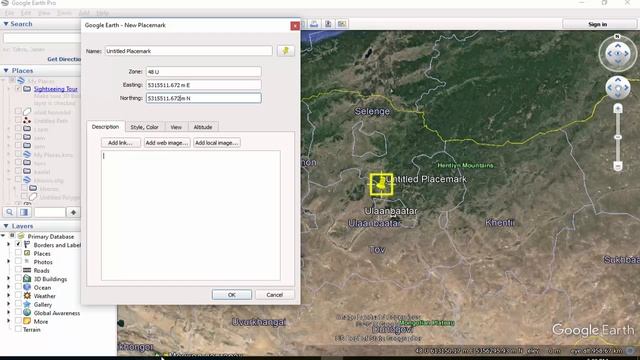
Task: Click the zoom slider handle
Action: (x=618, y=137)
